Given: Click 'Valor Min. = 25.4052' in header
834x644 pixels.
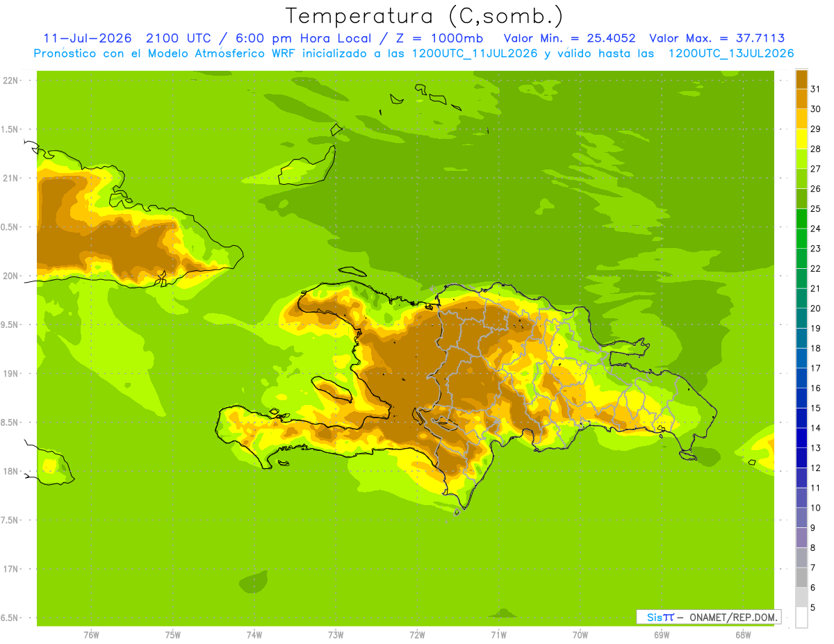Looking at the screenshot, I should point(570,38).
